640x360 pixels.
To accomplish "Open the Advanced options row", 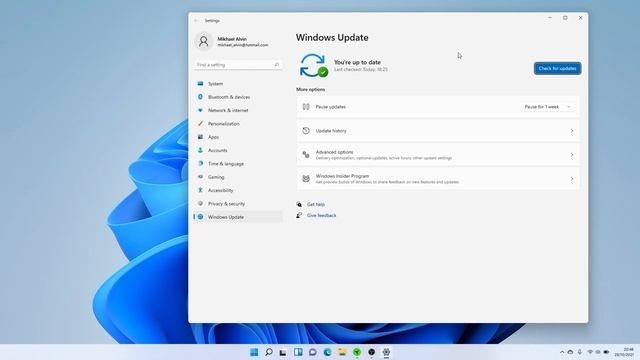I will [x=438, y=155].
